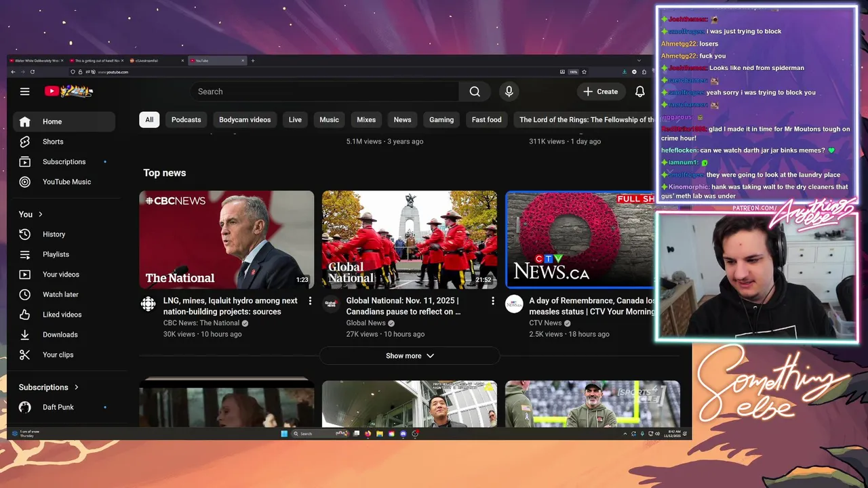The width and height of the screenshot is (868, 488).
Task: Click the taskbar clock and date
Action: 673,434
